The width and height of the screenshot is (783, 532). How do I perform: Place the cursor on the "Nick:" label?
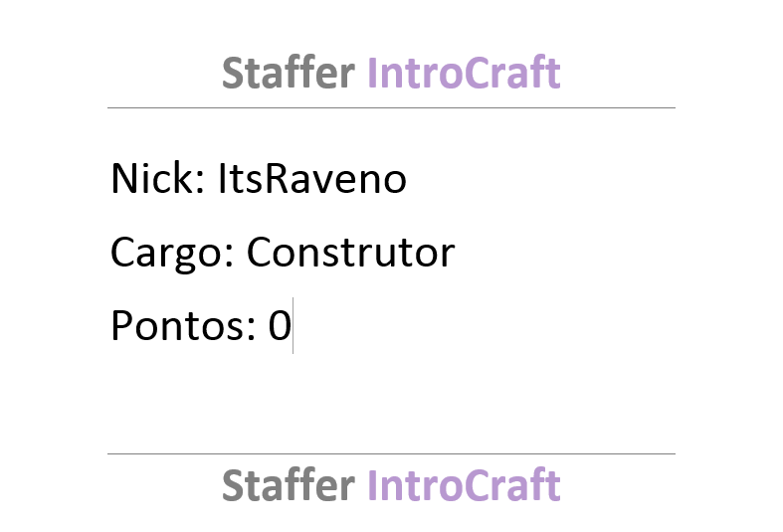[x=158, y=178]
